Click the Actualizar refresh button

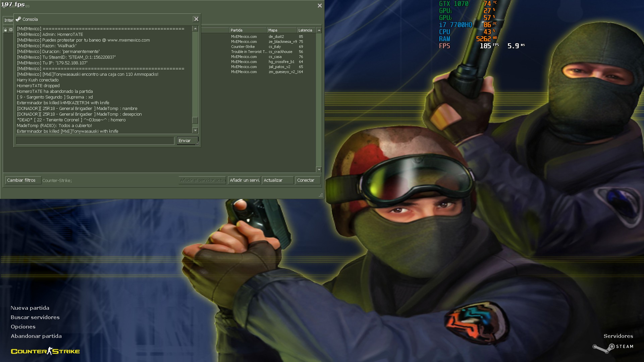pyautogui.click(x=278, y=180)
